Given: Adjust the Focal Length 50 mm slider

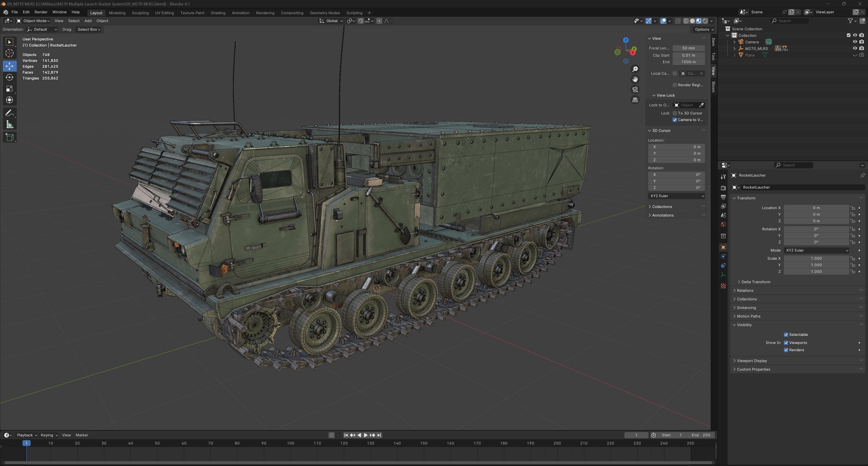Looking at the screenshot, I should (x=688, y=48).
